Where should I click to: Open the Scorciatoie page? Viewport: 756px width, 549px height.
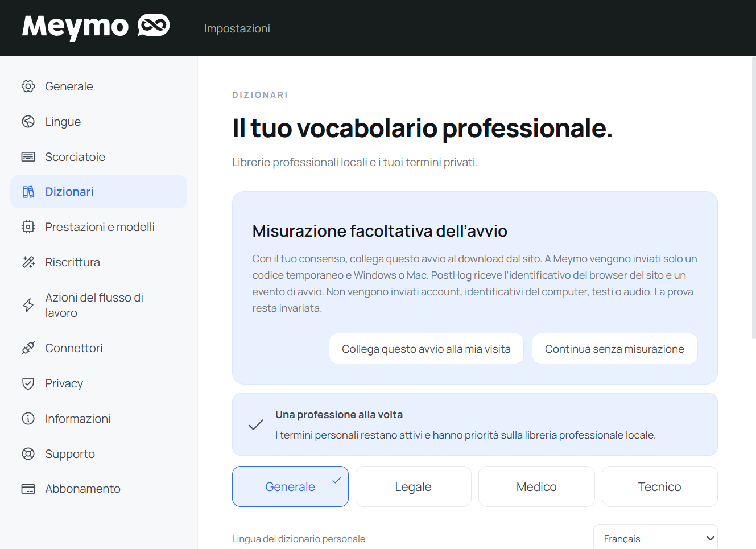coord(98,157)
